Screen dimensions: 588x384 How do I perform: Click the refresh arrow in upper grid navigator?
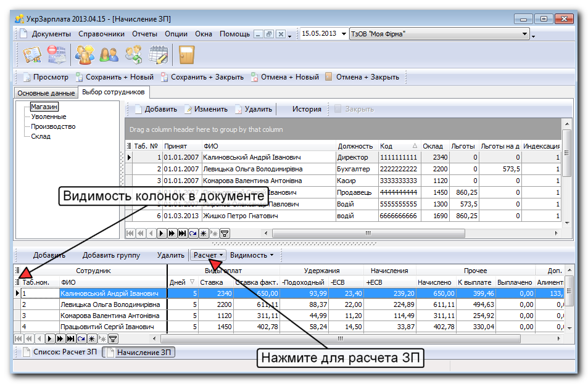(193, 234)
